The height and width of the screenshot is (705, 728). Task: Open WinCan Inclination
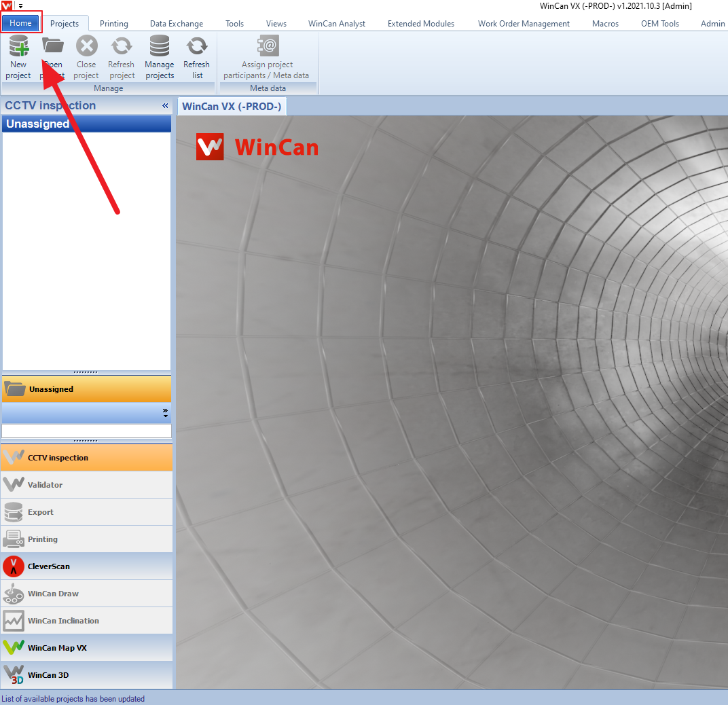(87, 620)
